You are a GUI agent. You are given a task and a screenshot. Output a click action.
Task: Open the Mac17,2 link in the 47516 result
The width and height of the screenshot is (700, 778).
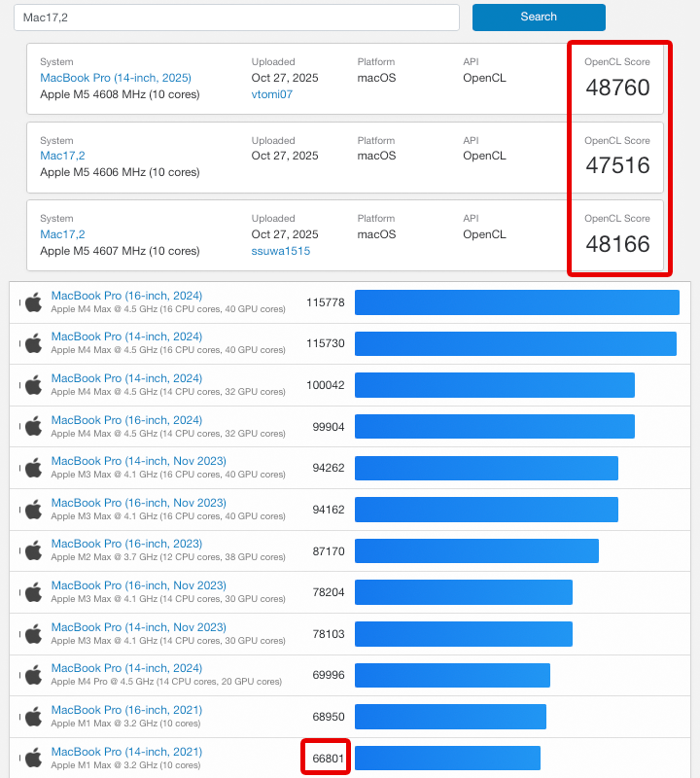pyautogui.click(x=62, y=156)
